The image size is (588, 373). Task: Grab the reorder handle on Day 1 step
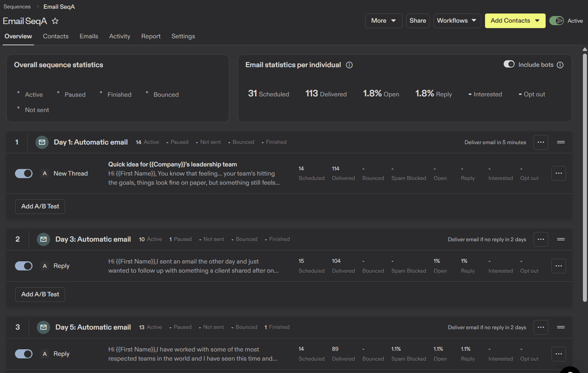[x=561, y=142]
